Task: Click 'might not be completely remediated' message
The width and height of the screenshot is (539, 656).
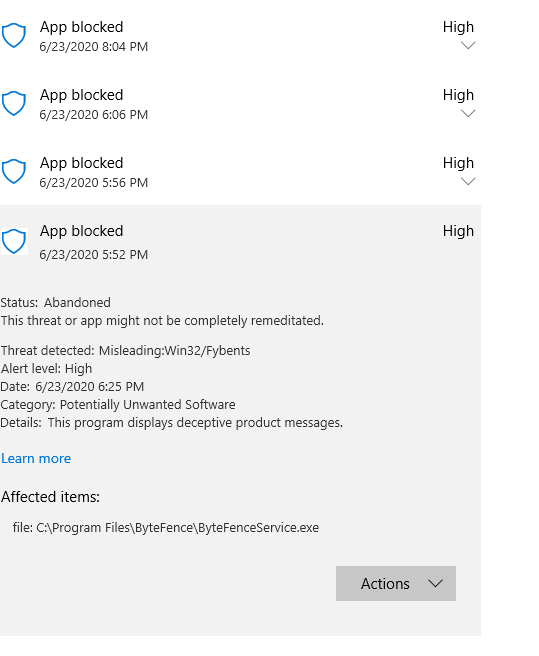Action: tap(162, 320)
